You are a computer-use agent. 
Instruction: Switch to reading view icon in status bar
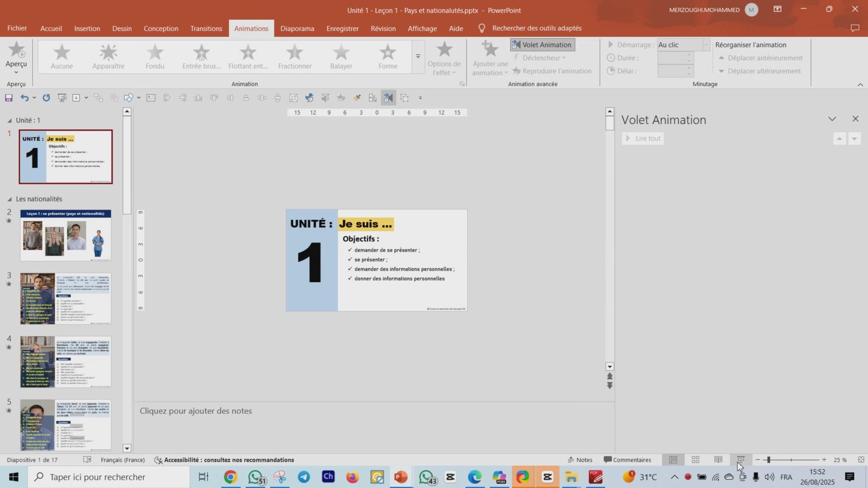[718, 460]
